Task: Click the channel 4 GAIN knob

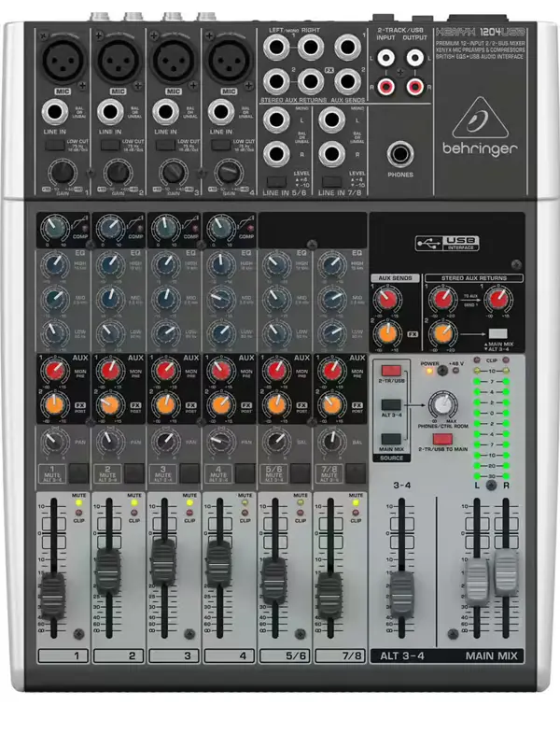Action: [x=229, y=173]
